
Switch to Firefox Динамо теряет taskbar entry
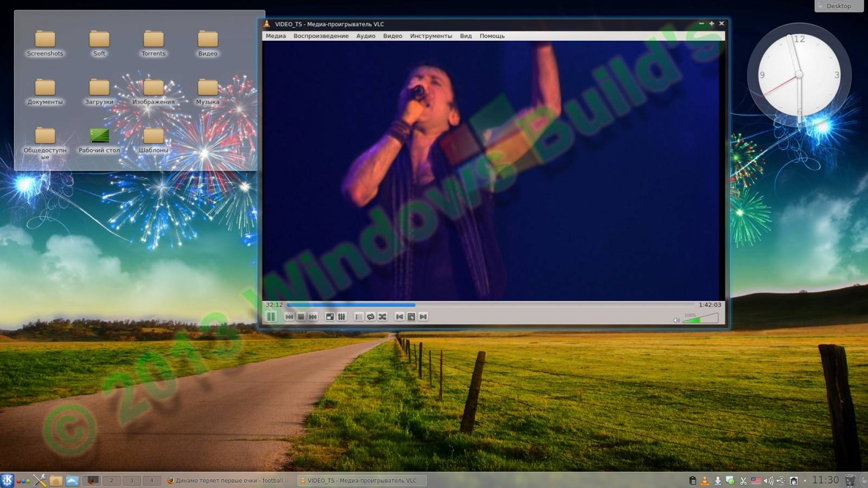point(228,480)
